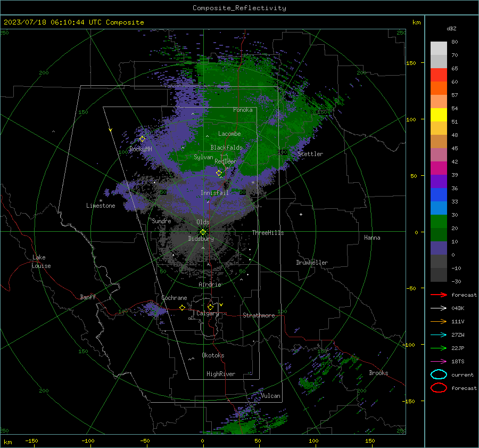The image size is (479, 448).
Task: Select the ThreeHills label
Action: click(268, 233)
